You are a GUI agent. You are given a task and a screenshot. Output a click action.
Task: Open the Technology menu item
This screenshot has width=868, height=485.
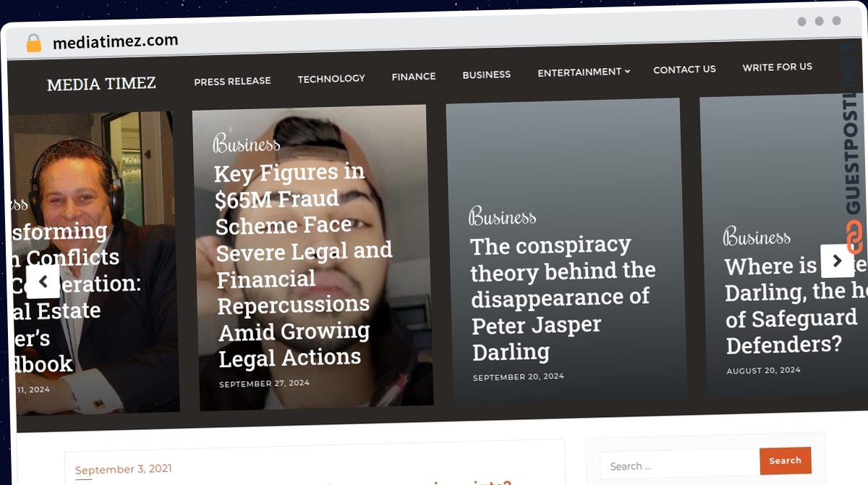tap(331, 78)
